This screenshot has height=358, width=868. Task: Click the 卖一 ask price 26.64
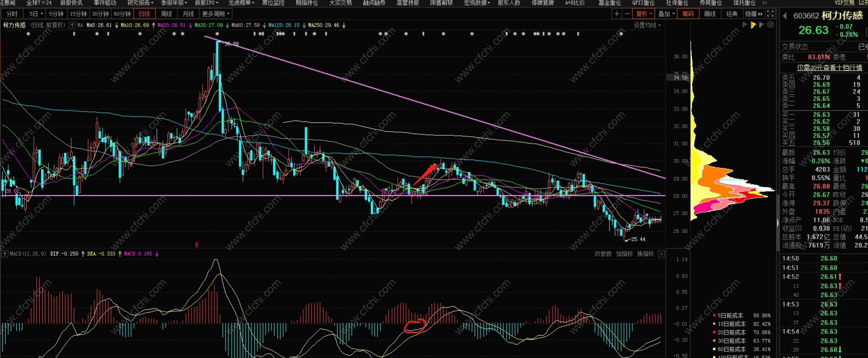[x=821, y=106]
